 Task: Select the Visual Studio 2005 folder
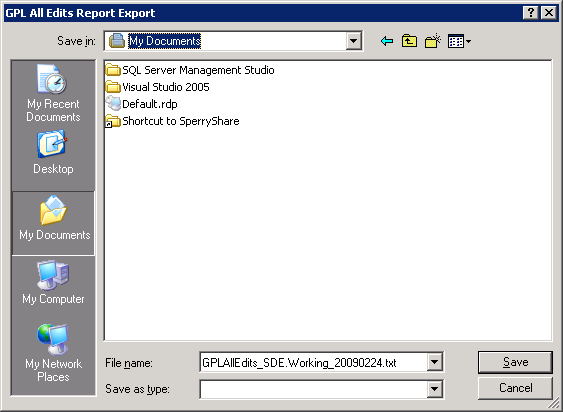click(158, 87)
